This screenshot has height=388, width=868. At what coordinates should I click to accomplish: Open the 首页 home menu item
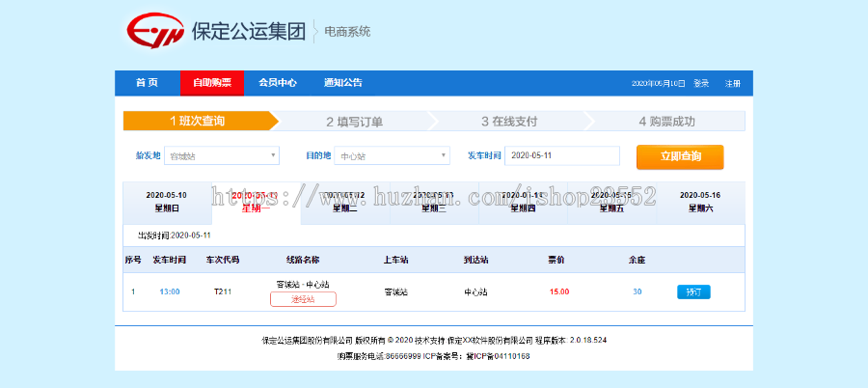coord(147,83)
